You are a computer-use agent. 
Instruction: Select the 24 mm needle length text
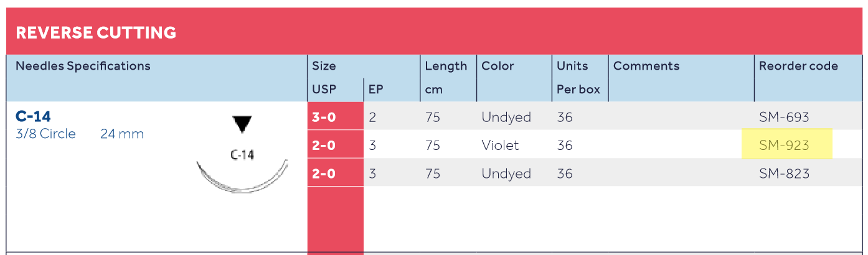point(122,134)
